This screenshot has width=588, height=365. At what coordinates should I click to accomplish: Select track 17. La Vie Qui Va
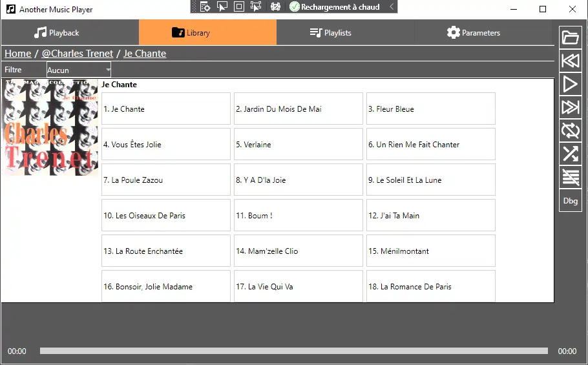point(298,286)
